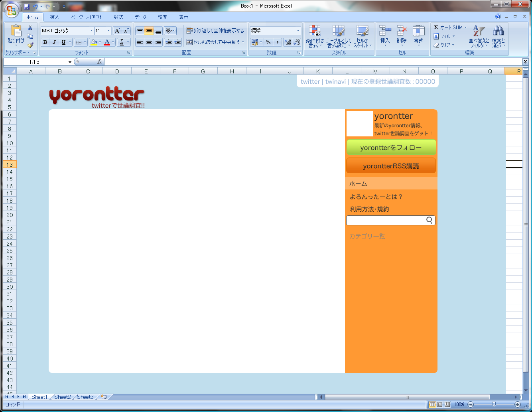Open the データ ribbon tab
Viewport: 532px width, 412px height.
point(140,17)
